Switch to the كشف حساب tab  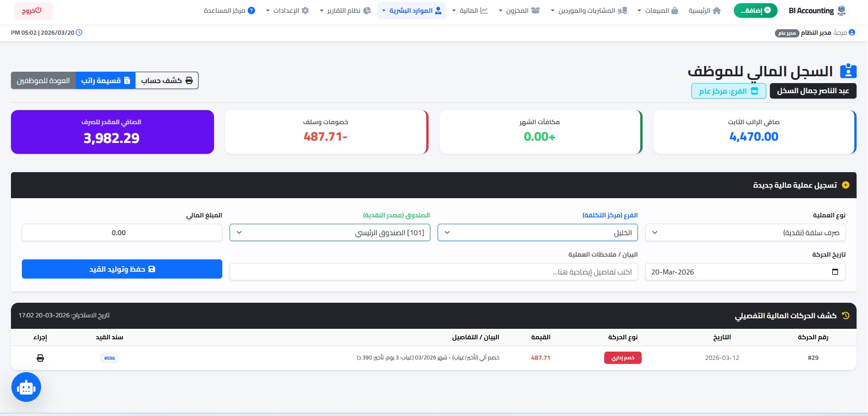(162, 80)
